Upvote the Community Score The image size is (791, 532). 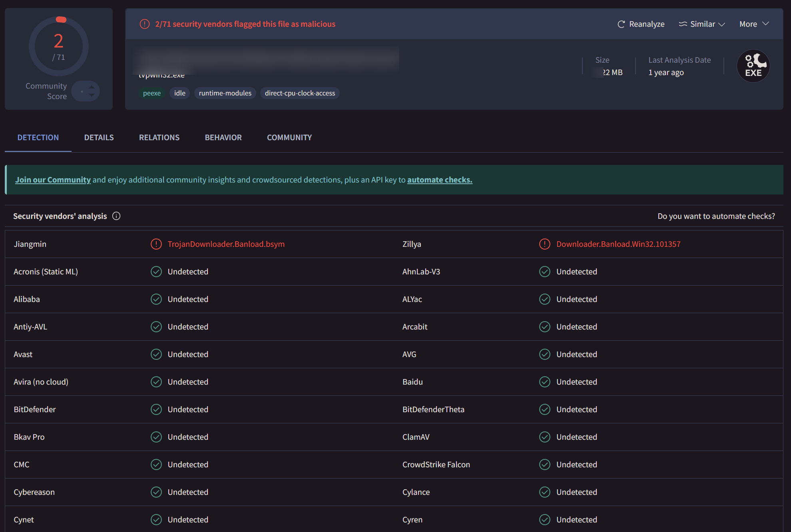coord(92,87)
